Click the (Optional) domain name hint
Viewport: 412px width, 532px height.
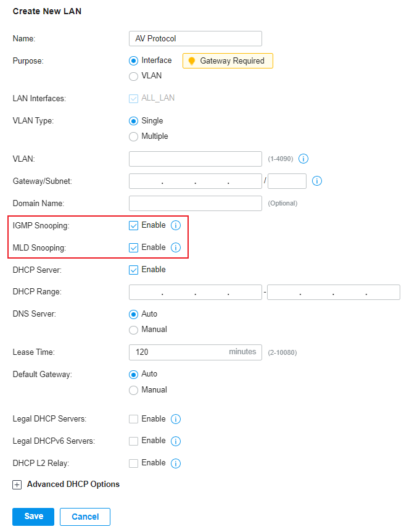[x=282, y=203]
